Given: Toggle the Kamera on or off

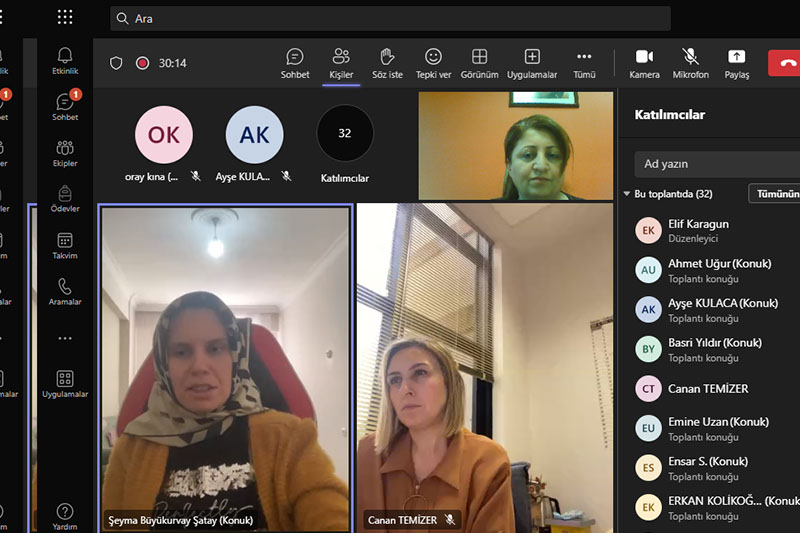Looking at the screenshot, I should coord(644,63).
